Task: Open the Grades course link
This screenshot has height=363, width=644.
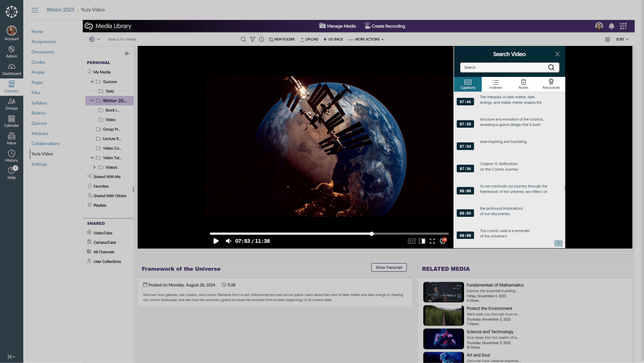Action: point(38,62)
